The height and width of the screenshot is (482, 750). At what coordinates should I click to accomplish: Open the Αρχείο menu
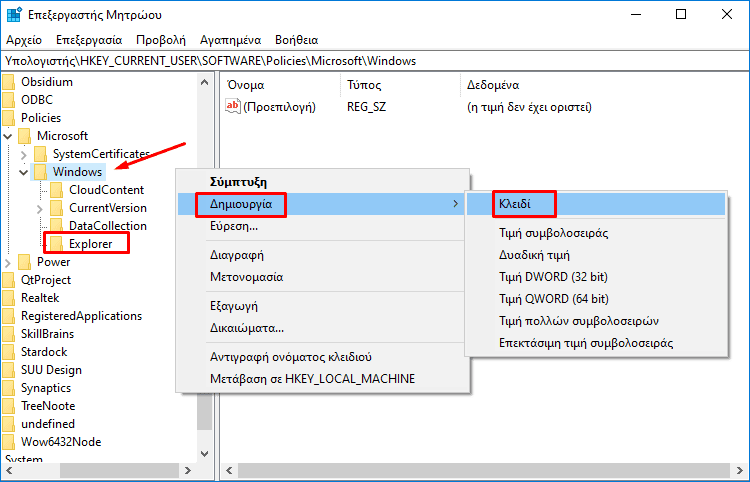point(24,40)
